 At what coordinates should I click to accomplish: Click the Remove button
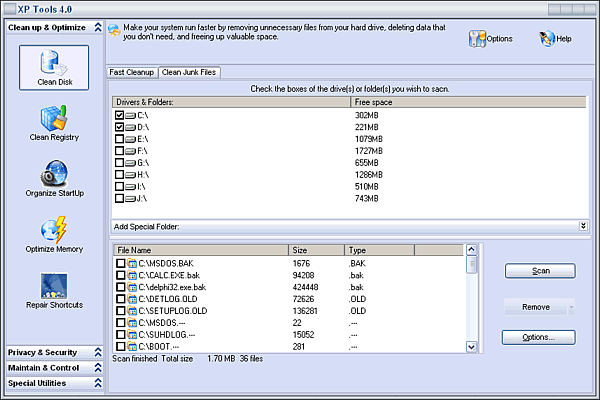coord(536,307)
